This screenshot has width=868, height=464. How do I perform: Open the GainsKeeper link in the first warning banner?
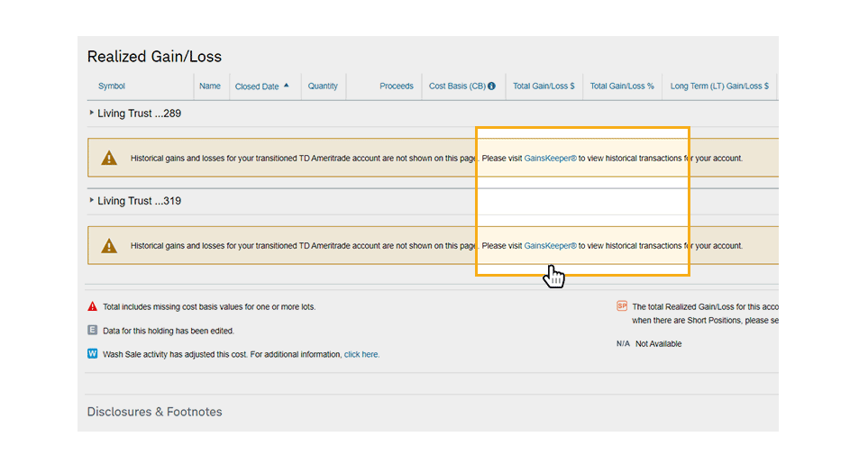click(x=550, y=159)
